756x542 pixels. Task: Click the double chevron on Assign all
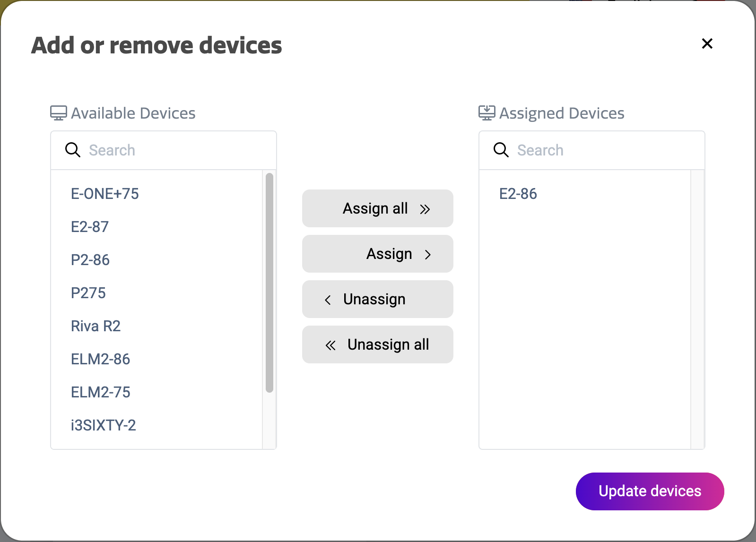pos(425,208)
